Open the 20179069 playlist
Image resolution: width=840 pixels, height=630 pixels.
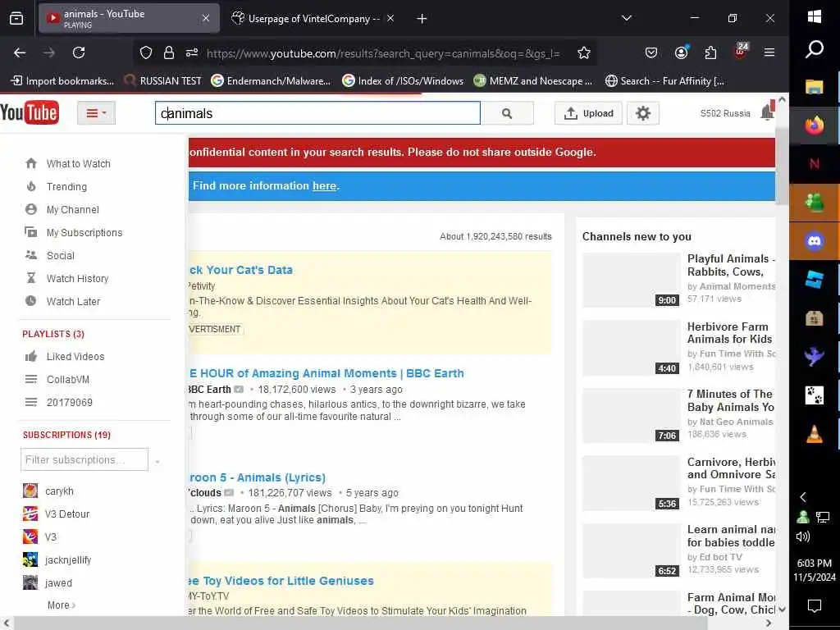coord(69,402)
